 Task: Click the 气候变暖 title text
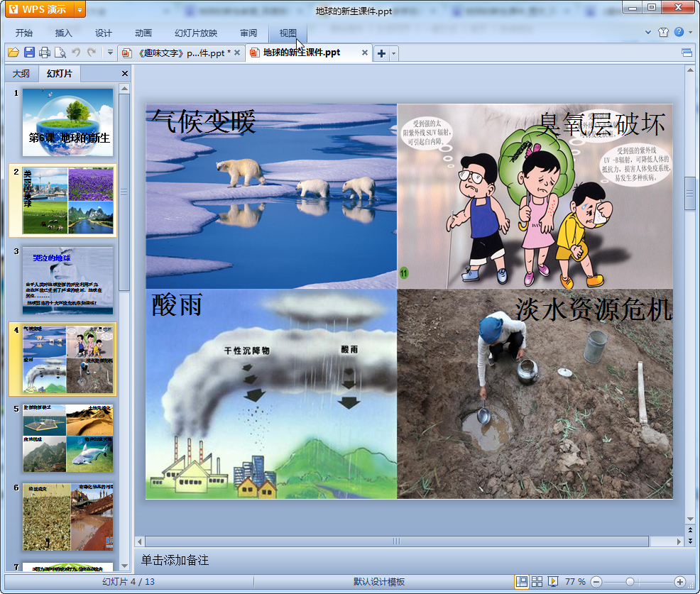click(x=203, y=121)
